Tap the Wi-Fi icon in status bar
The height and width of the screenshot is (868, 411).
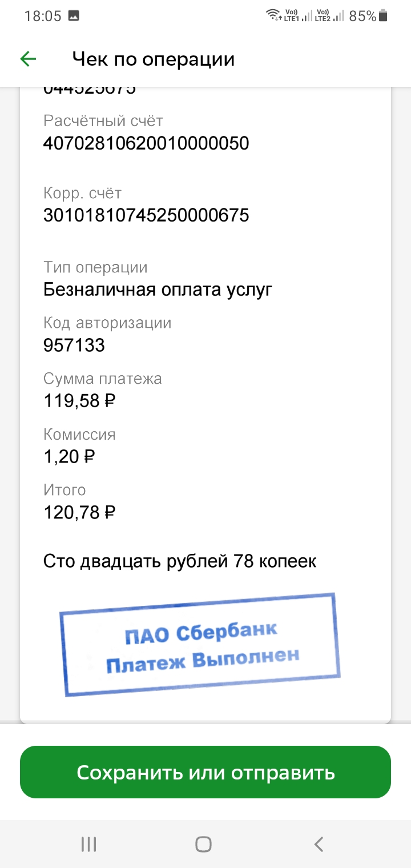pyautogui.click(x=274, y=16)
